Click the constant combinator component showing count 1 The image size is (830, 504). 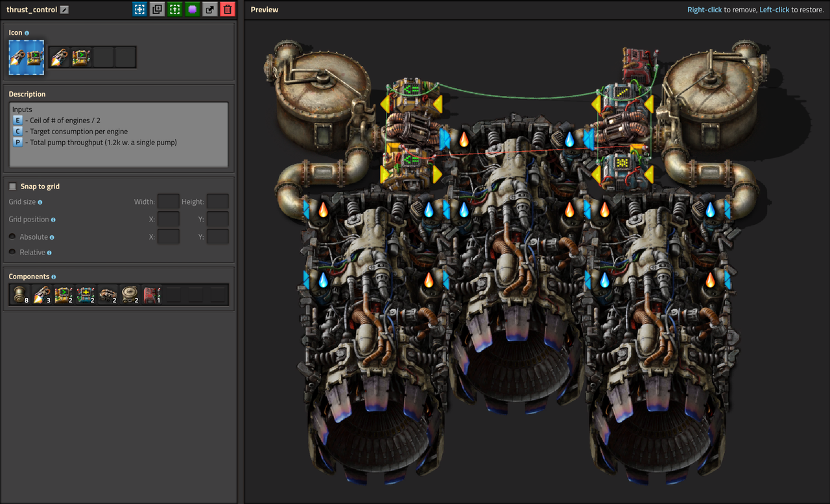[152, 295]
